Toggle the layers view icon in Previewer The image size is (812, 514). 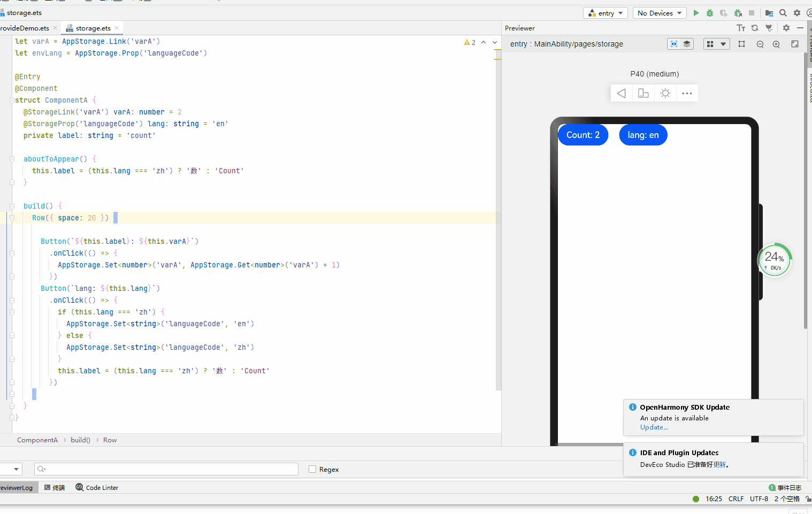click(687, 44)
